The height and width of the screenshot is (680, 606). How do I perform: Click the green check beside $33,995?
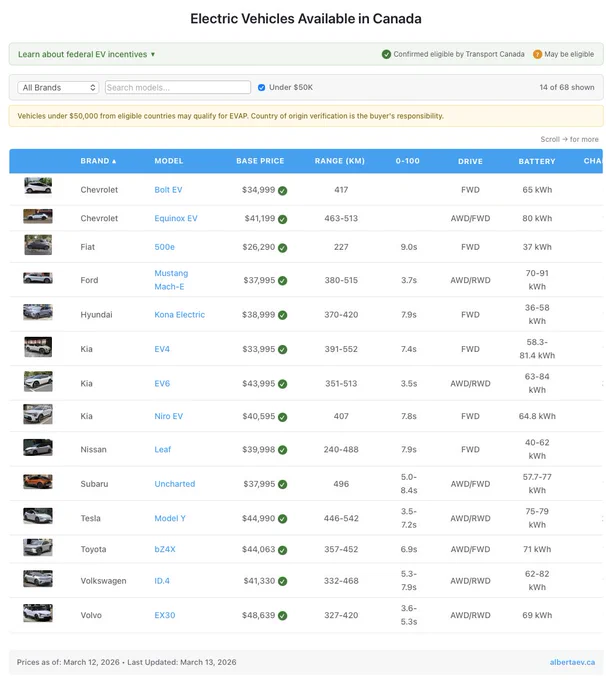(x=282, y=350)
